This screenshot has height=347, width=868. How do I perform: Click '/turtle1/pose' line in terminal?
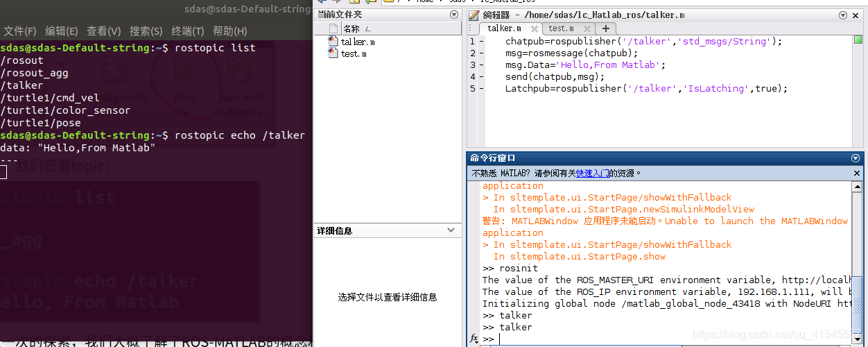tap(40, 123)
